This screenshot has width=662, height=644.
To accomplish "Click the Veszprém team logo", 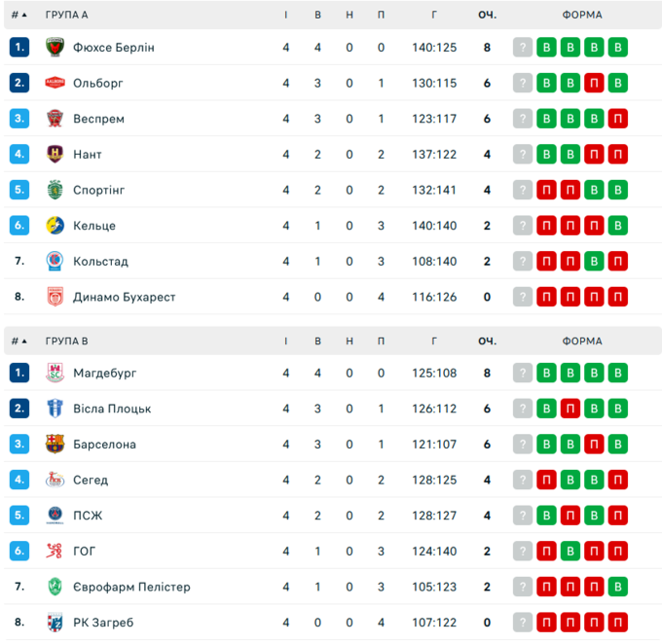I will click(x=55, y=119).
